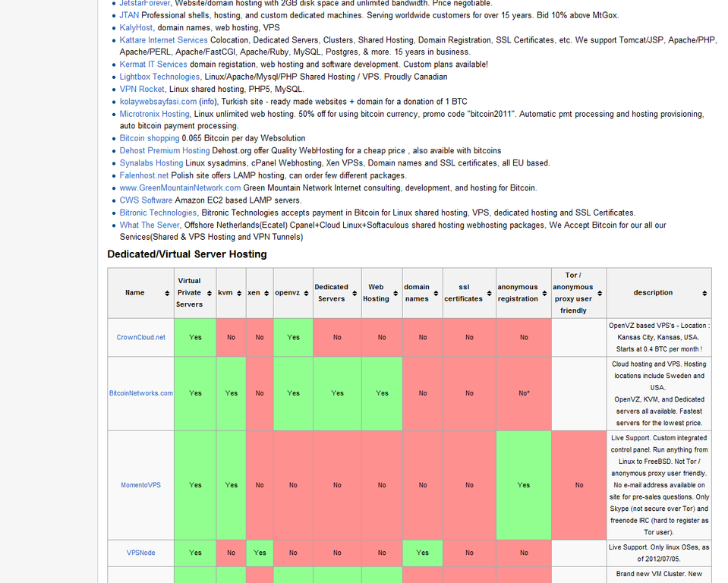
Task: Open BitcoinNetworks.com table link
Action: pos(141,393)
